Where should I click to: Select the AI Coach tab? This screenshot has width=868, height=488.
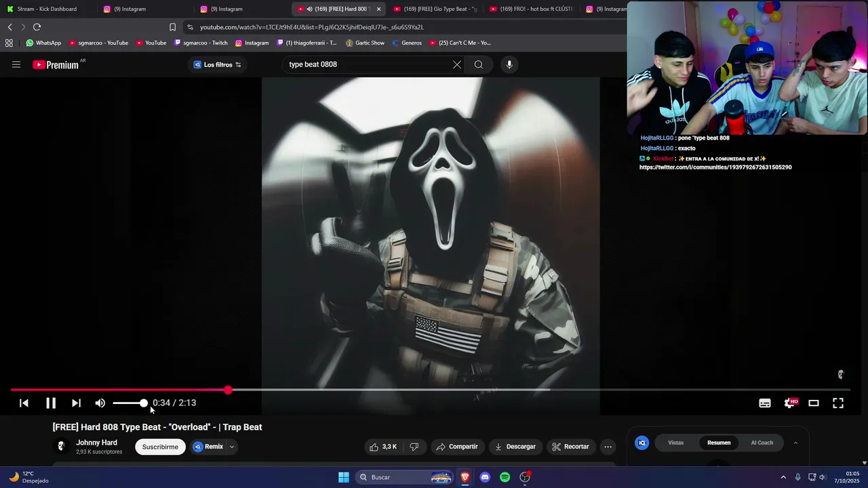762,443
